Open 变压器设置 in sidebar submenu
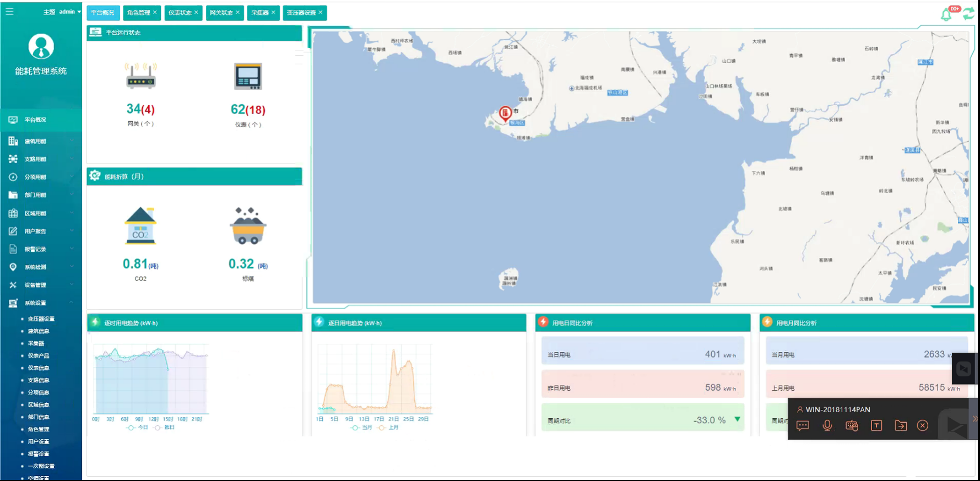Image resolution: width=980 pixels, height=481 pixels. pos(41,319)
